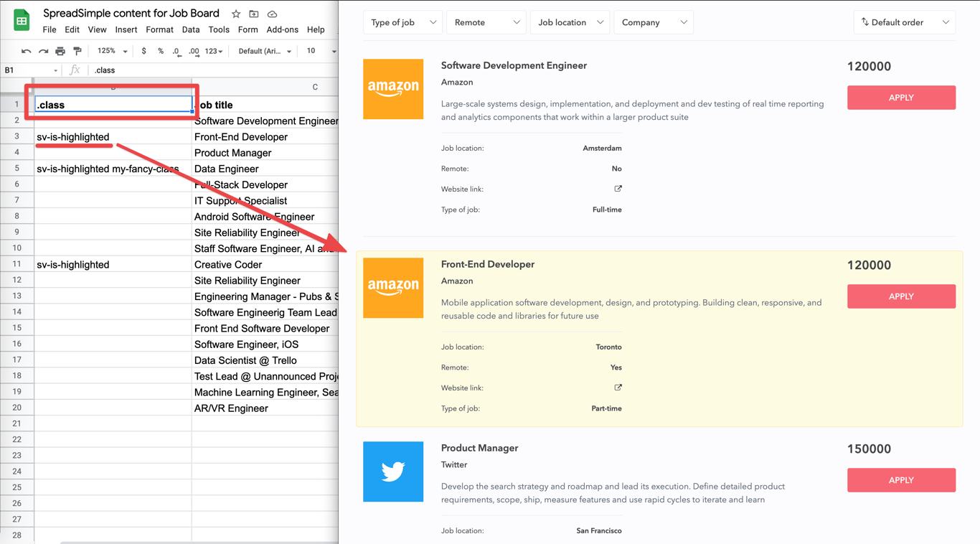This screenshot has width=980, height=544.
Task: Open the website link icon for Software Development Engineer
Action: (618, 189)
